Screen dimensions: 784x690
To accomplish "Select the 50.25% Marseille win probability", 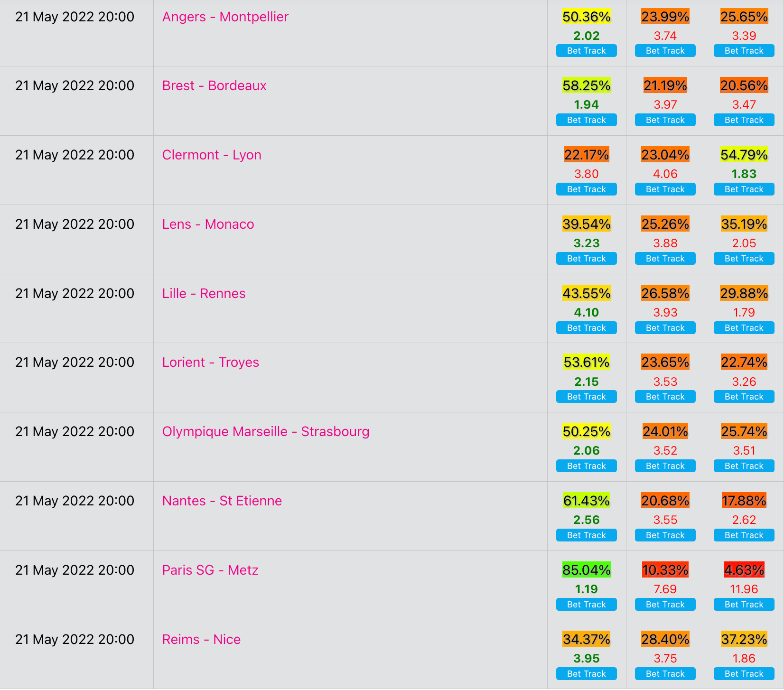I will [x=587, y=431].
